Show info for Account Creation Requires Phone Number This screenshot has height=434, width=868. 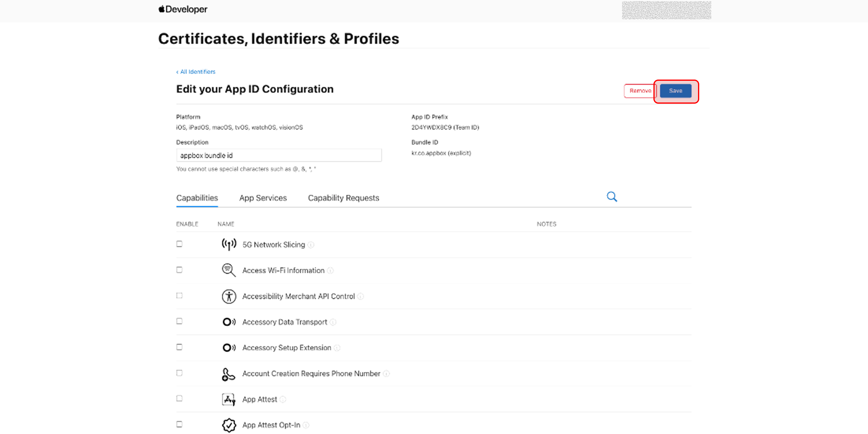tap(386, 374)
